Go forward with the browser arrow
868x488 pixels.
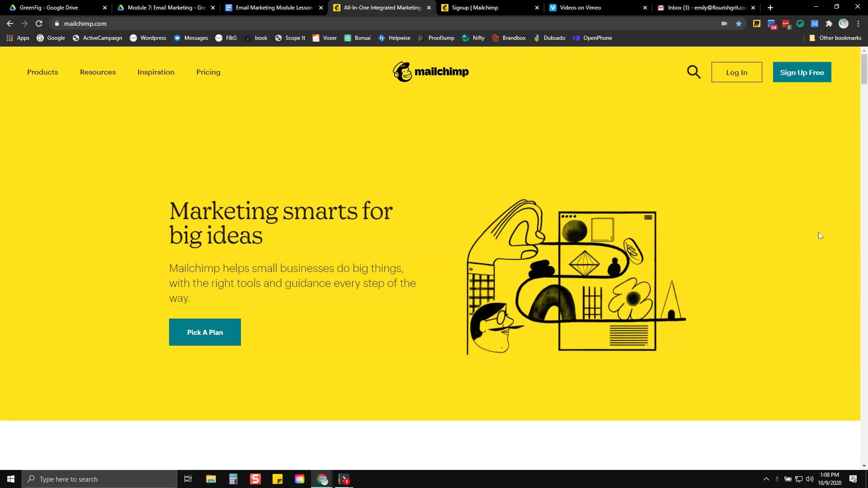coord(24,23)
